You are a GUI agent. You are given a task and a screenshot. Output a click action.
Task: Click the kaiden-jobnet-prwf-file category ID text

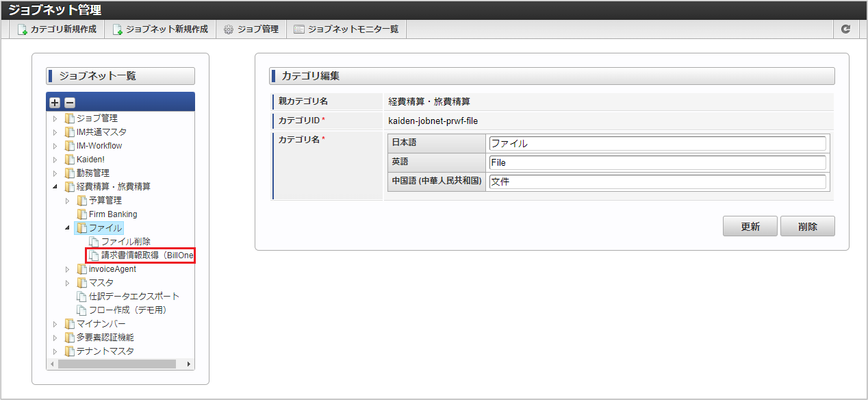pos(433,121)
